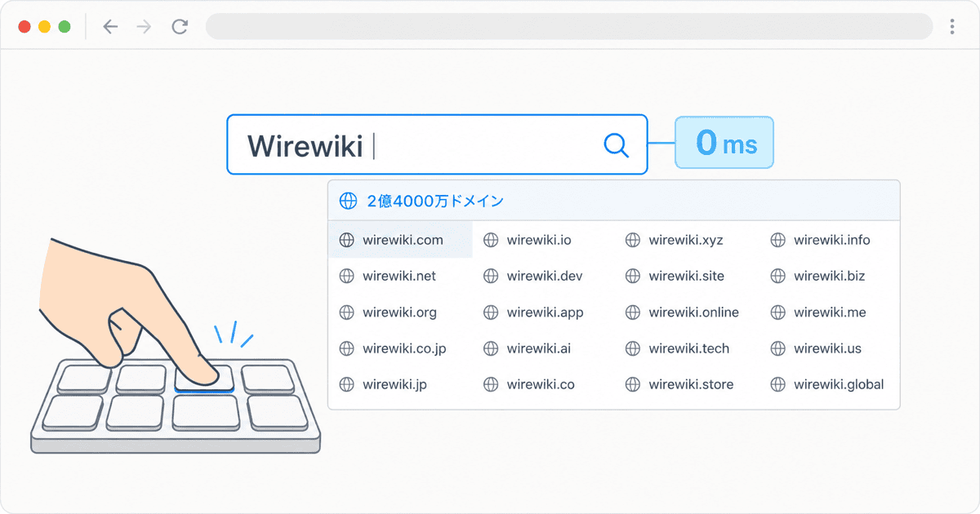Click the globe icon next to wirewiki.ai
This screenshot has height=514, width=980.
(x=491, y=348)
